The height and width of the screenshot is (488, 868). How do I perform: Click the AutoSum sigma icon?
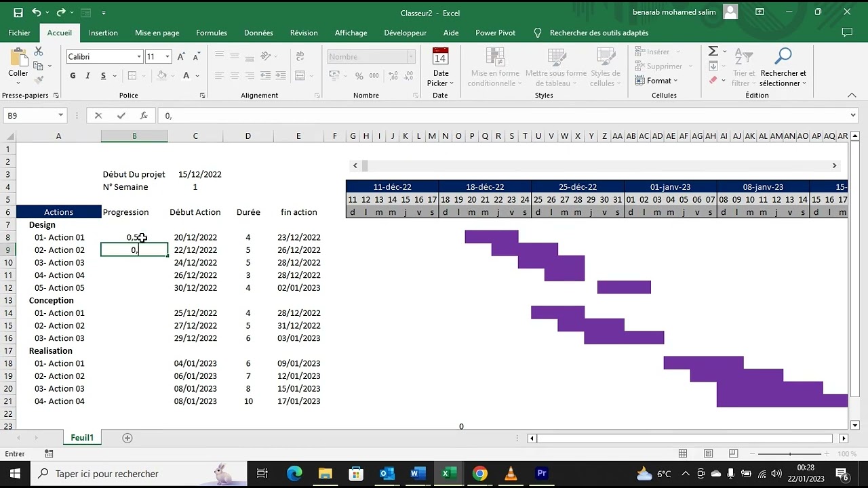pyautogui.click(x=713, y=52)
